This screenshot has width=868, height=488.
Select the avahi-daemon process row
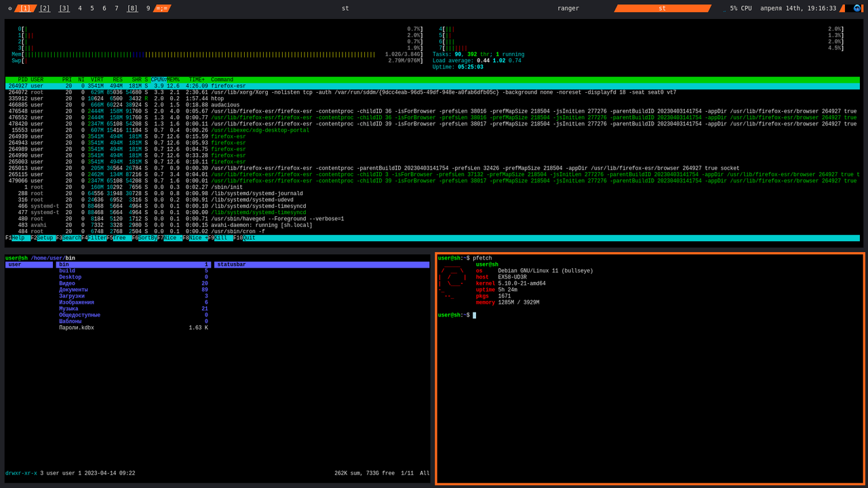click(x=433, y=225)
